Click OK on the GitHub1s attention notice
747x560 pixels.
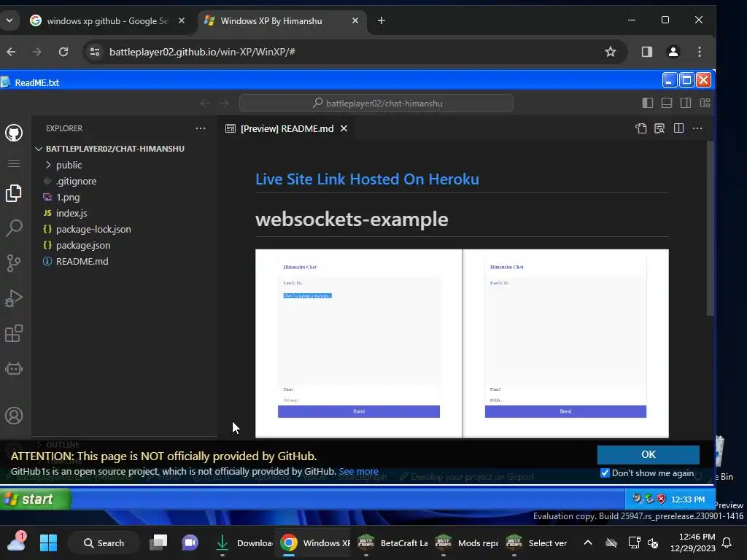(x=649, y=454)
